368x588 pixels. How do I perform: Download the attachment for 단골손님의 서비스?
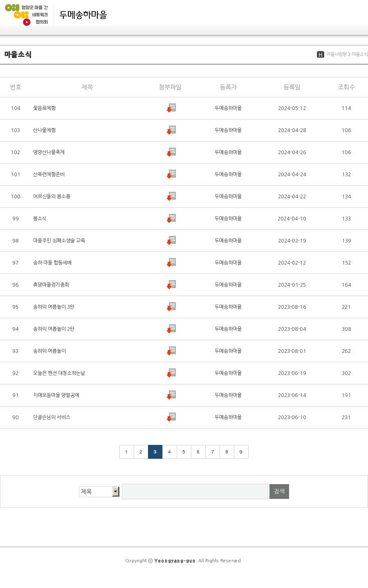click(x=171, y=417)
